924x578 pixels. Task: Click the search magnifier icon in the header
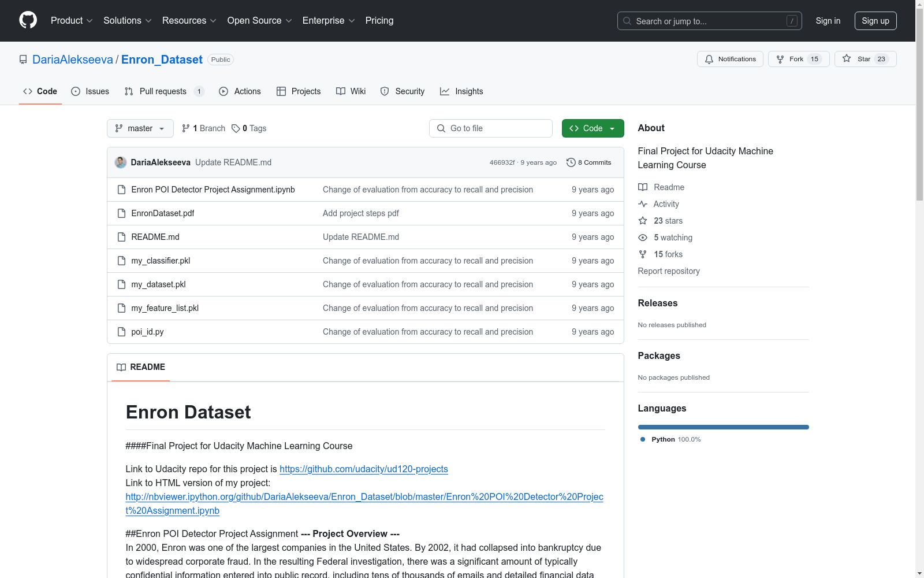click(627, 21)
